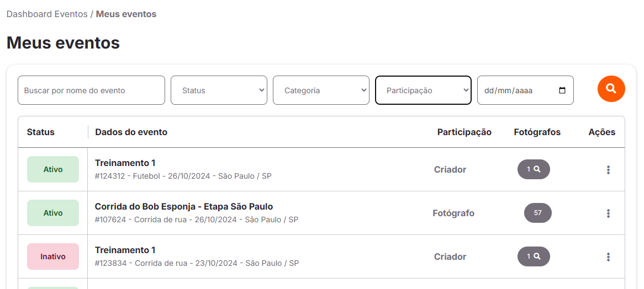Open the Corrida do Bob Esponja event title

(184, 206)
